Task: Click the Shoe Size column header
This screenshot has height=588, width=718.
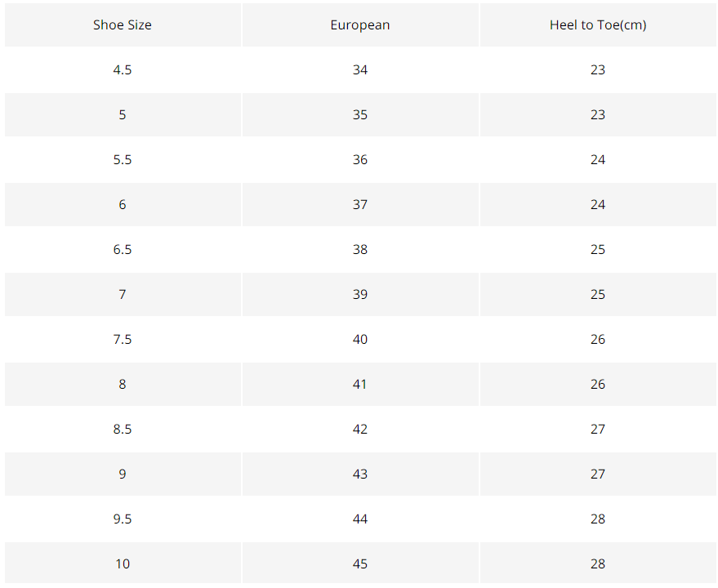Action: tap(123, 24)
